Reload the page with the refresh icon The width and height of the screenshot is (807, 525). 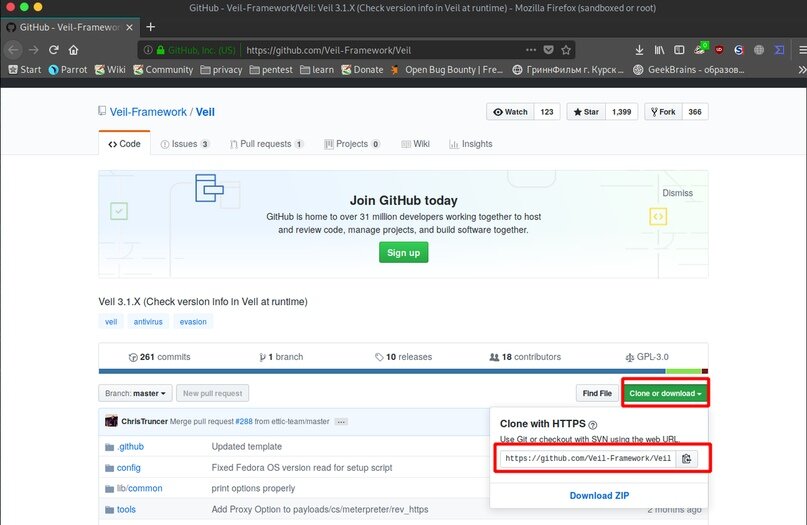pyautogui.click(x=54, y=50)
